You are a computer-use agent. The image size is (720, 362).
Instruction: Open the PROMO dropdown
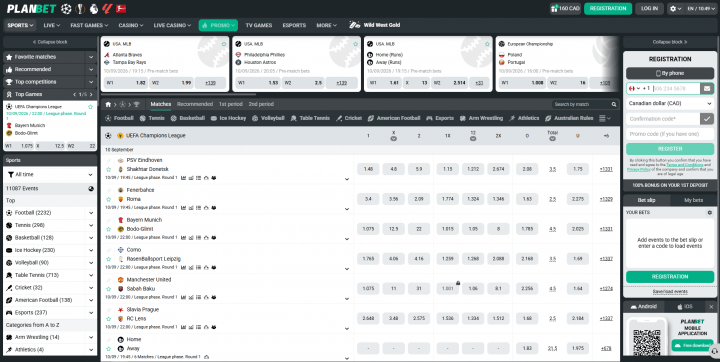218,25
